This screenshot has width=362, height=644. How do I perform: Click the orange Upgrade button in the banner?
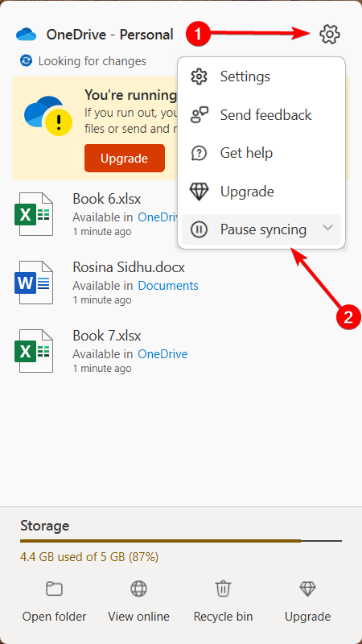point(125,158)
